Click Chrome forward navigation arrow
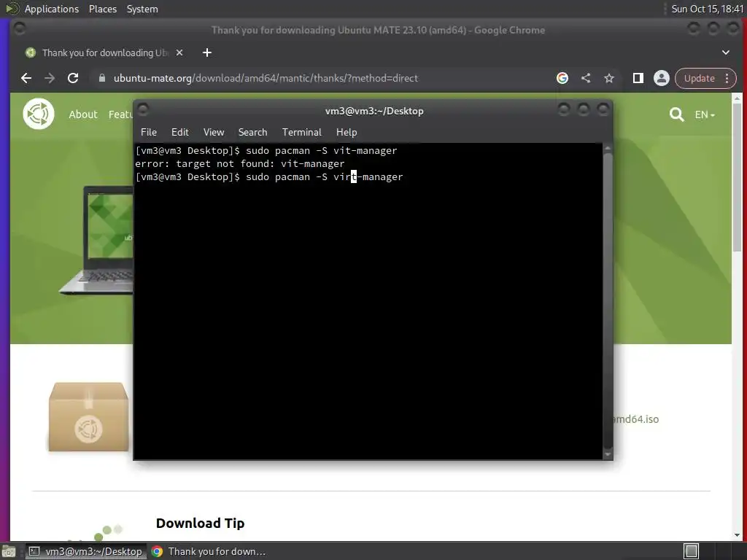This screenshot has width=747, height=560. click(x=50, y=78)
